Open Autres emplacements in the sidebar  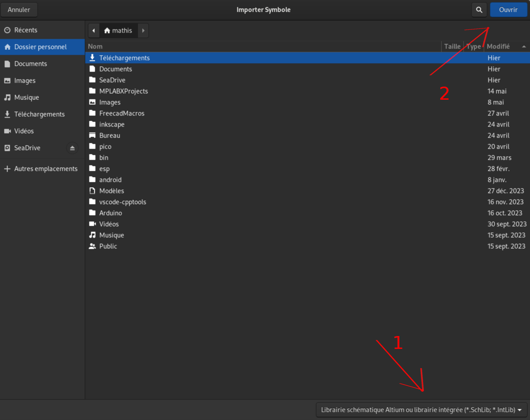click(x=42, y=169)
